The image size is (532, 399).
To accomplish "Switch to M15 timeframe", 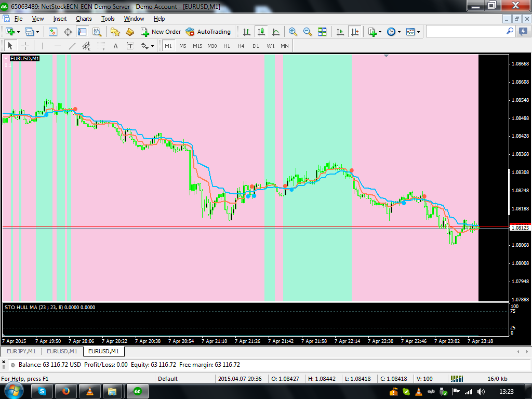I will click(x=197, y=46).
